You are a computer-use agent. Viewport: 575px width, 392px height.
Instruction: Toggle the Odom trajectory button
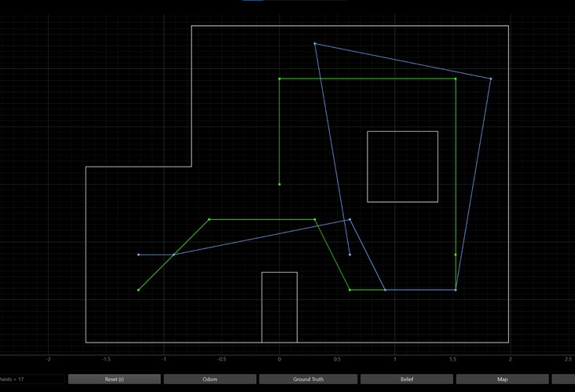point(210,379)
